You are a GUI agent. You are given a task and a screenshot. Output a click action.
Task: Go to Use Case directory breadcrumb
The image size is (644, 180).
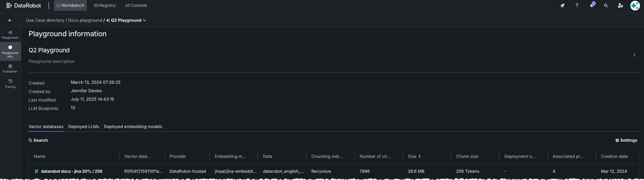[45, 21]
